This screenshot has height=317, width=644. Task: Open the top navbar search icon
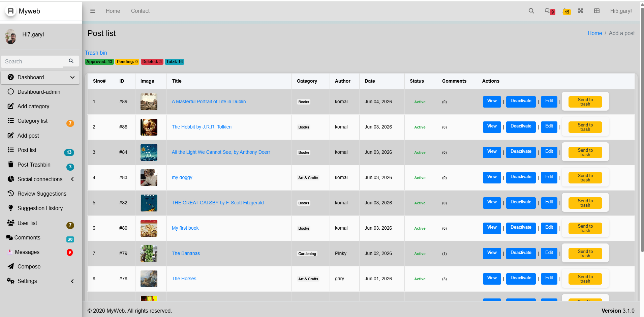pyautogui.click(x=531, y=11)
